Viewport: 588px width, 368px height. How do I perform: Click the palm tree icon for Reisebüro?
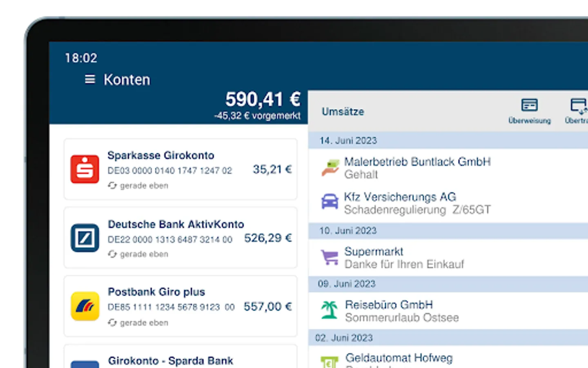pos(330,310)
